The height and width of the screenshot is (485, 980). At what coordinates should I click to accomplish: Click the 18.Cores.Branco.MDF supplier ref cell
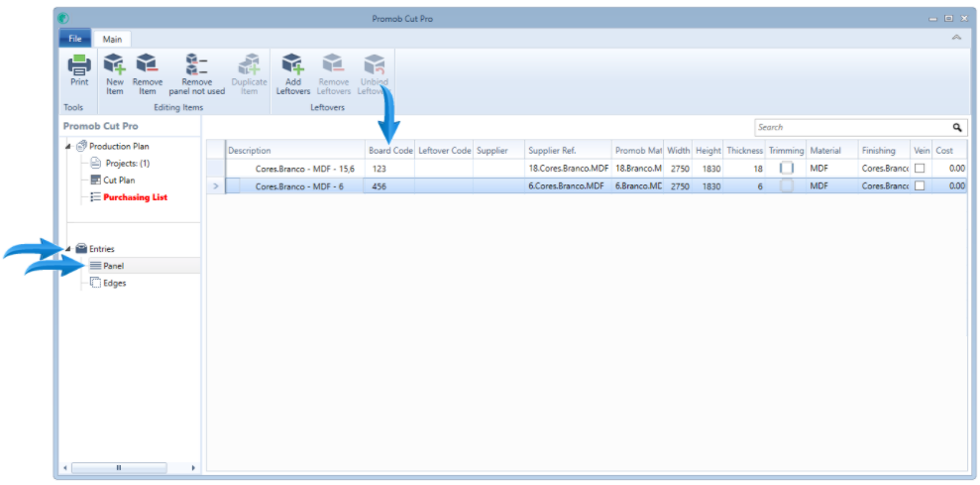(568, 169)
